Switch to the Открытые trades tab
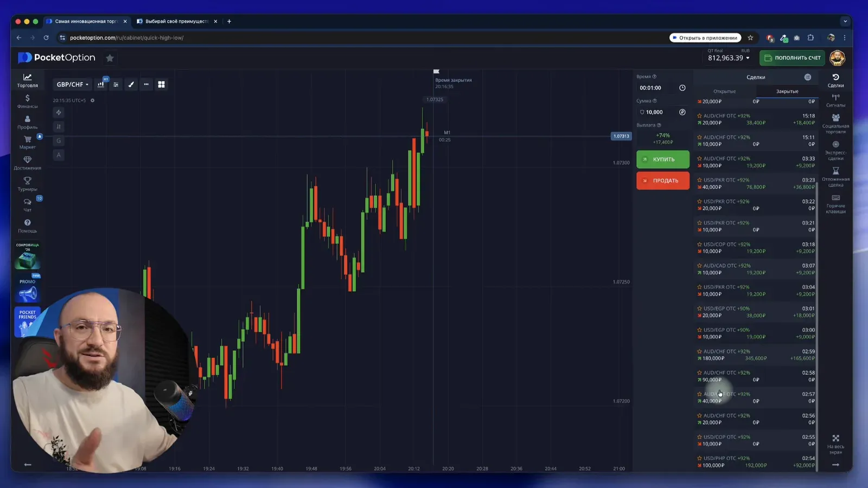868x488 pixels. coord(724,92)
